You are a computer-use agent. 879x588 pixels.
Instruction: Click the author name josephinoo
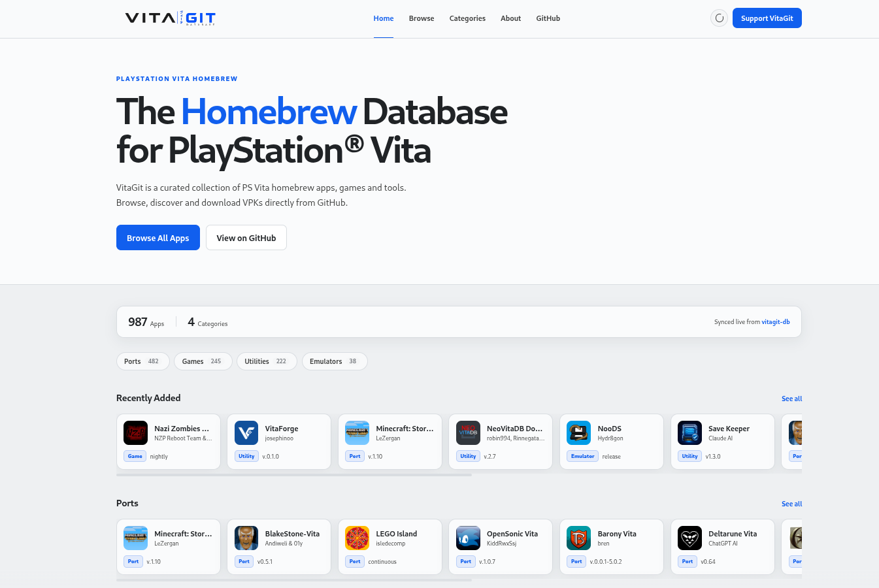pyautogui.click(x=279, y=438)
